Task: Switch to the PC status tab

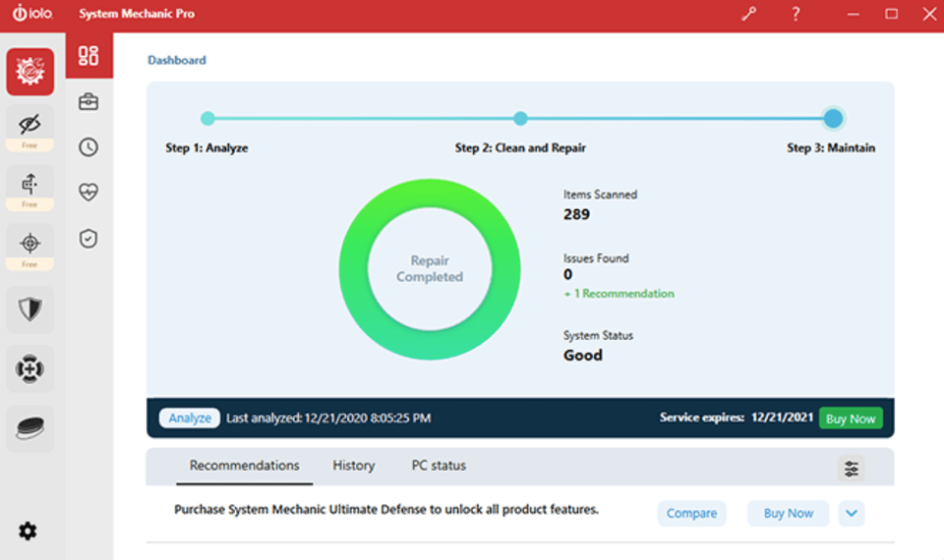Action: pyautogui.click(x=438, y=466)
